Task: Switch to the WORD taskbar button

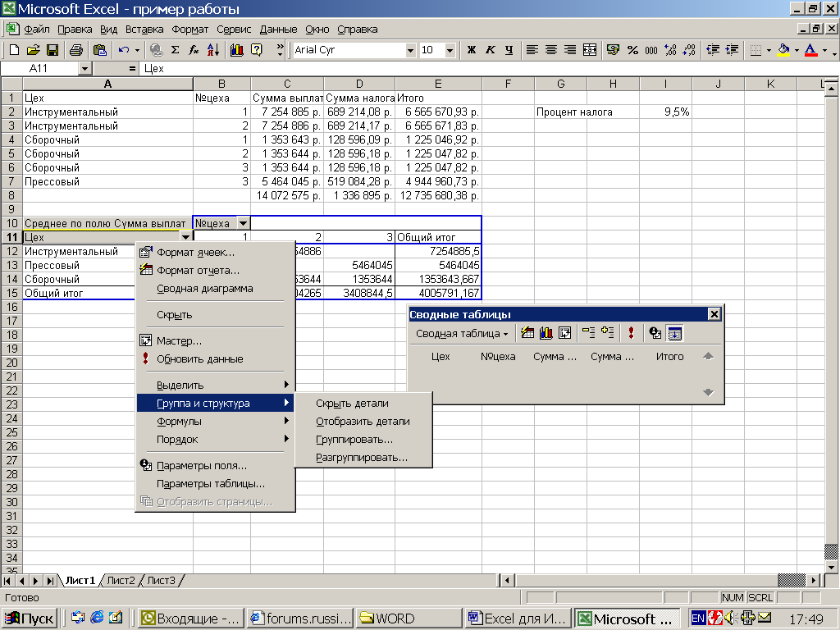Action: click(409, 619)
